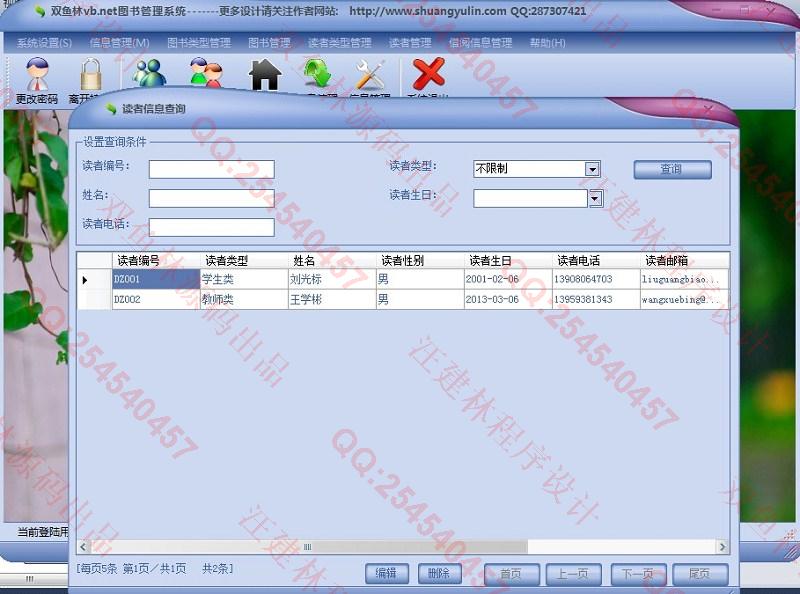This screenshot has width=800, height=594.
Task: Click the grid scrollbar left arrow
Action: click(x=83, y=547)
